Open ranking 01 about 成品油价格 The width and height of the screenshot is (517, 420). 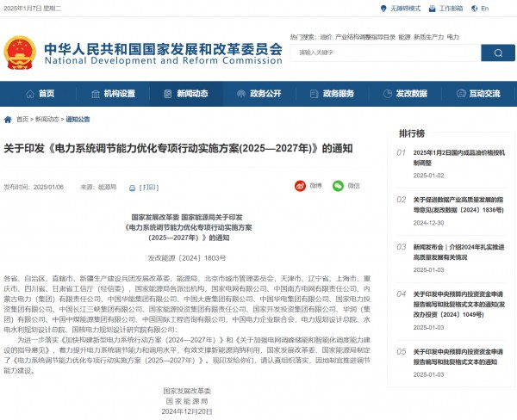(459, 157)
